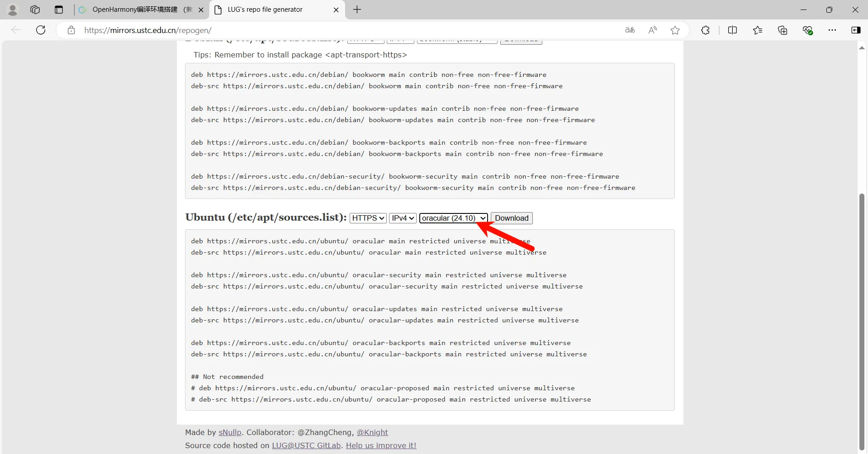Open browser essentials heart icon
868x454 pixels.
click(x=807, y=30)
